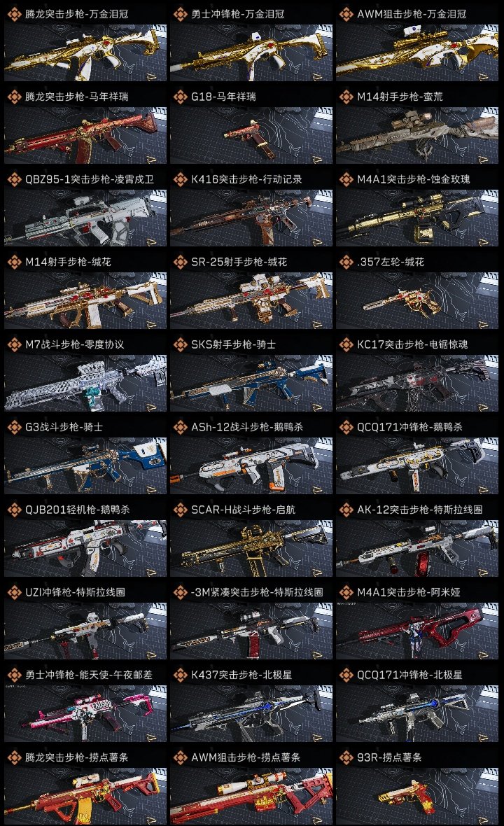Click the diamond icon next to G18-马年祥瑞
This screenshot has height=826, width=504.
coord(180,97)
